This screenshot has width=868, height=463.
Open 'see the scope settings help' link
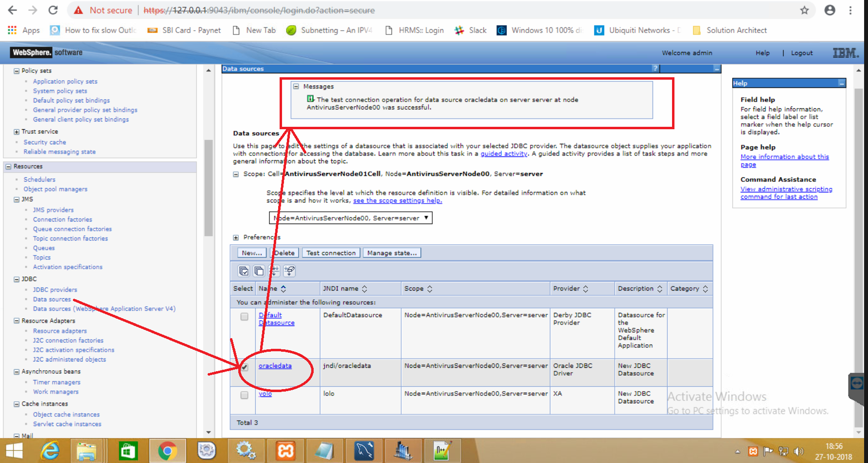tap(398, 201)
